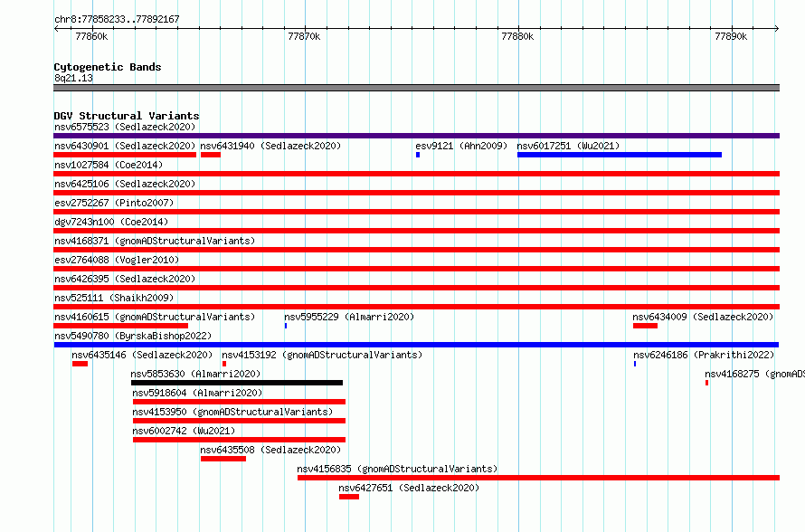Click nsv6435146 (Sedlazeck2020) label
The height and width of the screenshot is (532, 805).
pyautogui.click(x=142, y=355)
